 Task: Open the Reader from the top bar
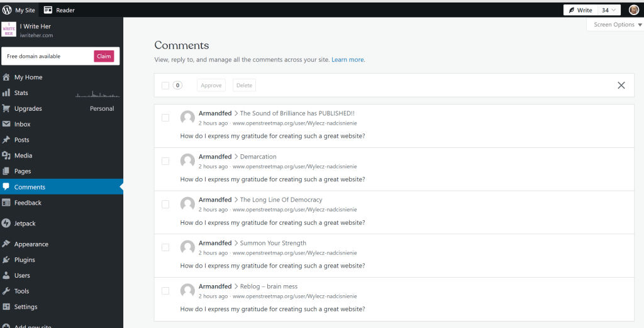[x=59, y=10]
